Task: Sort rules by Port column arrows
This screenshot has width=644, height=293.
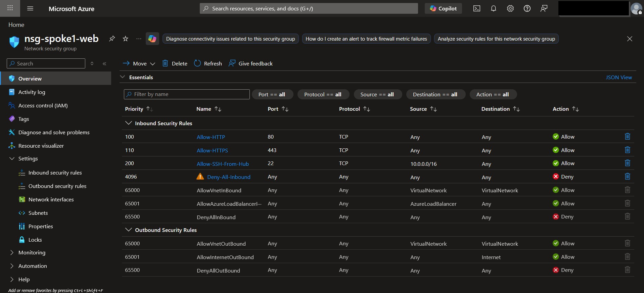Action: [x=285, y=109]
